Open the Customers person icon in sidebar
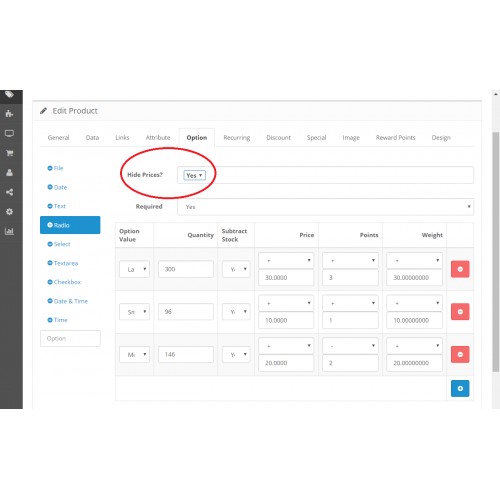 click(9, 172)
